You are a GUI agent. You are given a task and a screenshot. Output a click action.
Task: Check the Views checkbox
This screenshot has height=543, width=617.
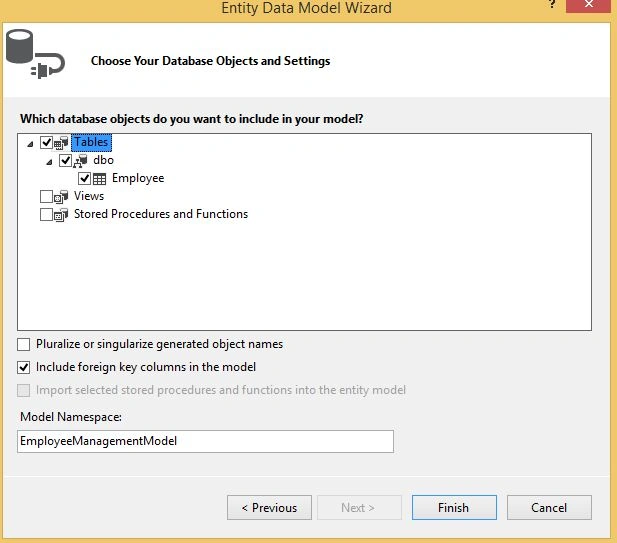pyautogui.click(x=46, y=196)
